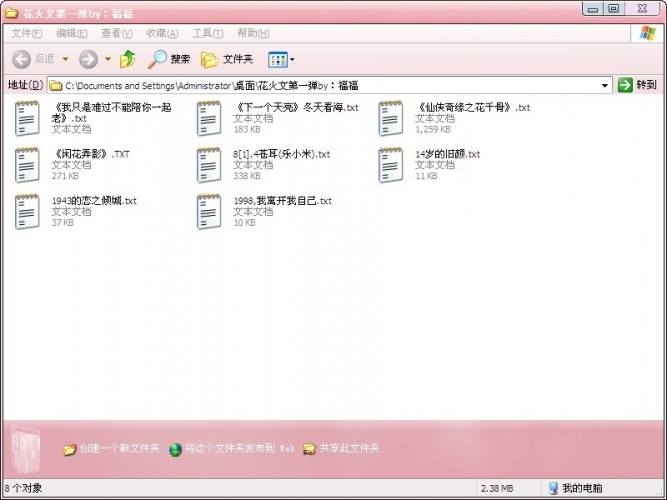Click the Up one level folder icon

tap(127, 59)
